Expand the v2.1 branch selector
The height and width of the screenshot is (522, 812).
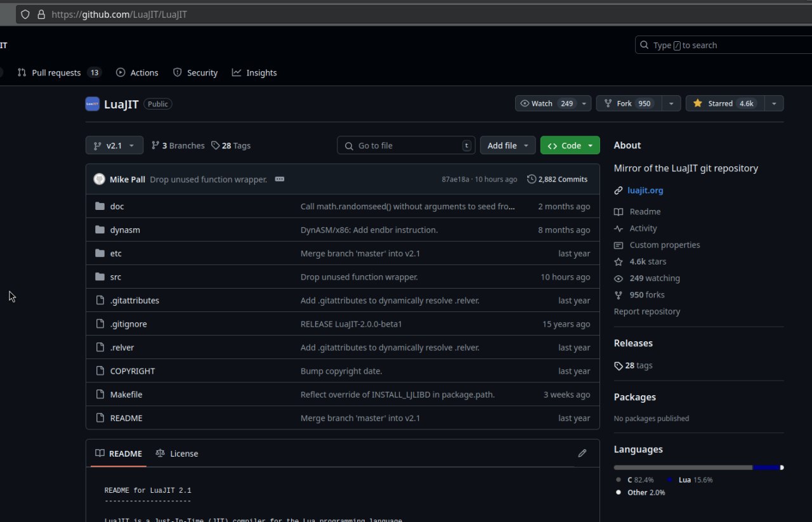(114, 145)
